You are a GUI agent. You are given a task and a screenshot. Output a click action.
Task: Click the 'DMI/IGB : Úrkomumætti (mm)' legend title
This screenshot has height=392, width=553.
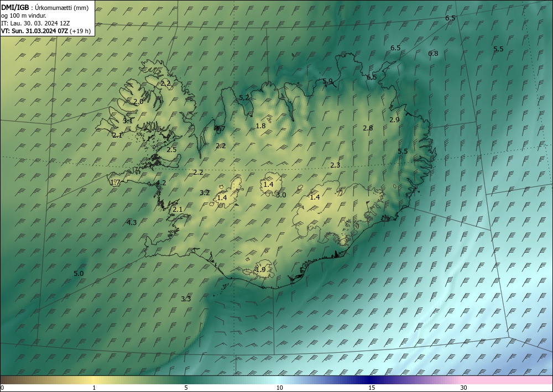click(45, 8)
